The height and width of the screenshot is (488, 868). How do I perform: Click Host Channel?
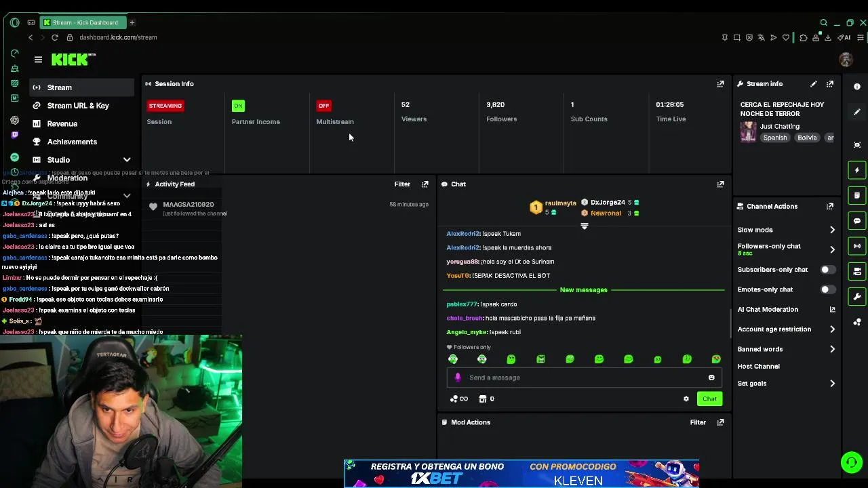coord(758,367)
